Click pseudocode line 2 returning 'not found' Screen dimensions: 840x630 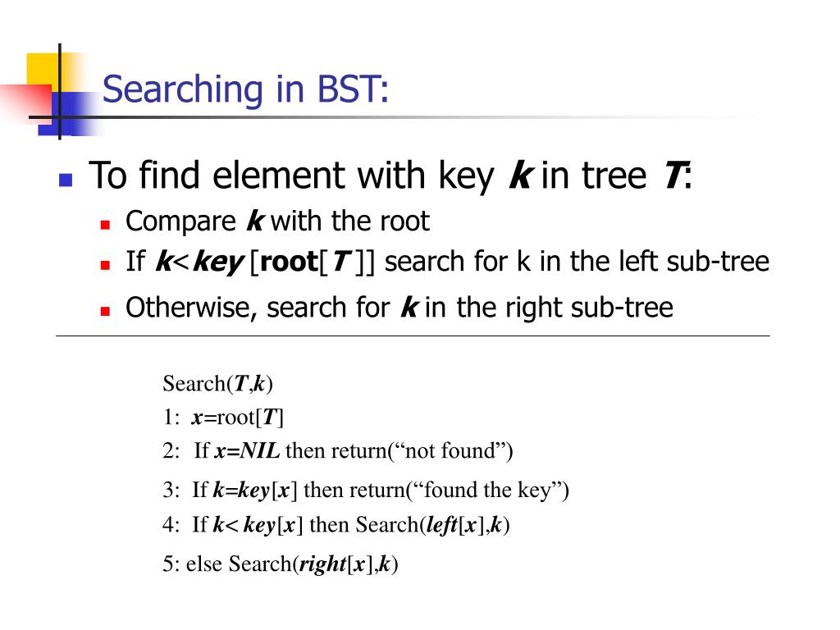pyautogui.click(x=337, y=450)
